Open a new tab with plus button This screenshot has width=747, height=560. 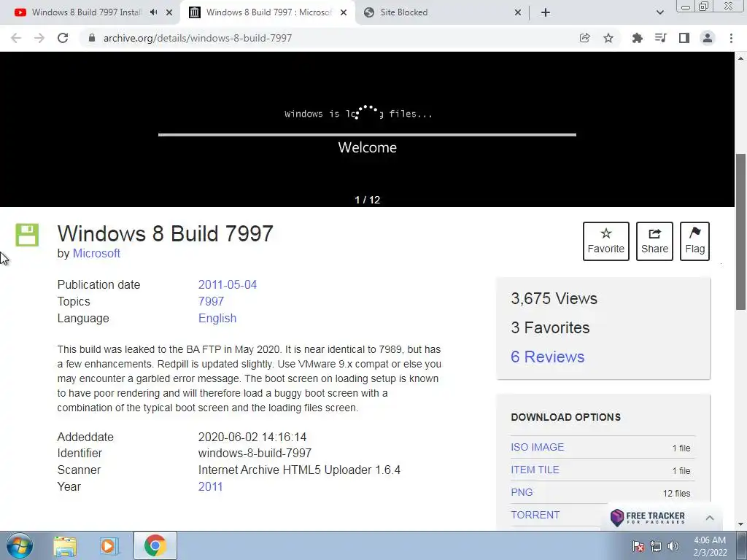point(546,12)
